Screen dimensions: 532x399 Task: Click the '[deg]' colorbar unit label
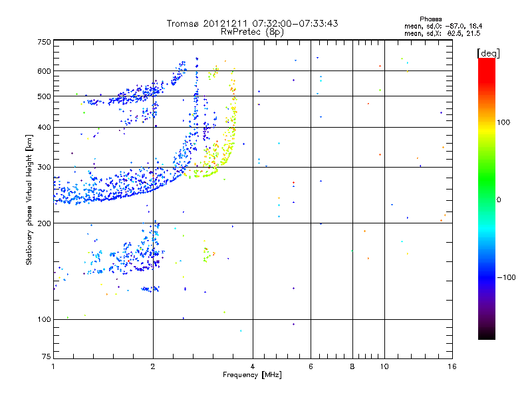488,53
